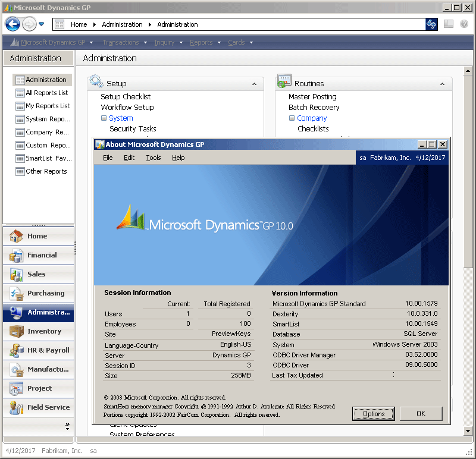The height and width of the screenshot is (459, 476).
Task: Open the Company Reports list item
Action: coord(42,132)
